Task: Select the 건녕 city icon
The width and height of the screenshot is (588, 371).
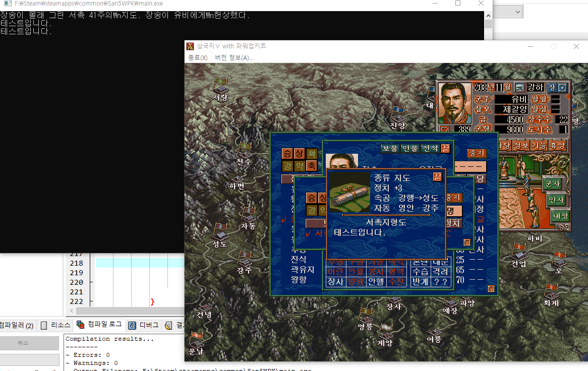Action: 205,308
